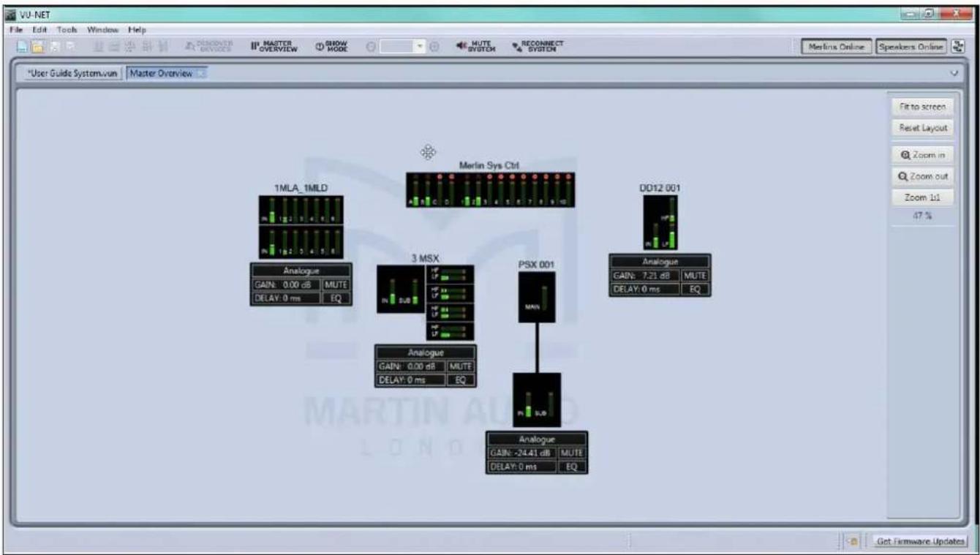Screen dimensions: 980x555
Task: Click the 1MLA_1MLD GAIN 0.00 dB field
Action: (x=287, y=284)
